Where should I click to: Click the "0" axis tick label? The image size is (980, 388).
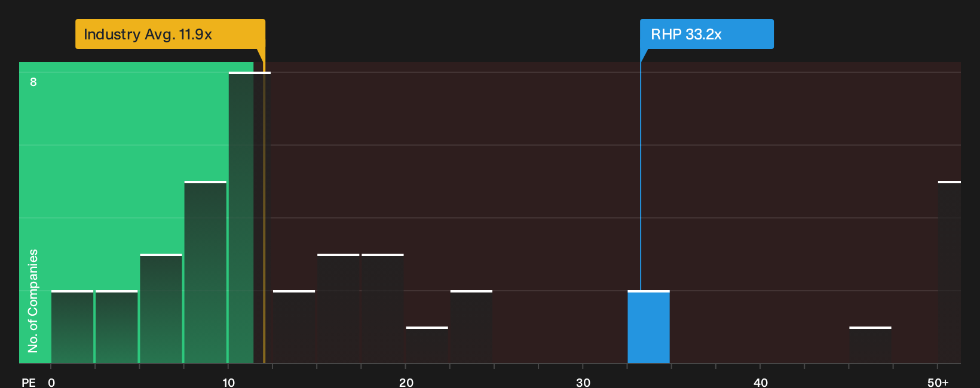(51, 382)
